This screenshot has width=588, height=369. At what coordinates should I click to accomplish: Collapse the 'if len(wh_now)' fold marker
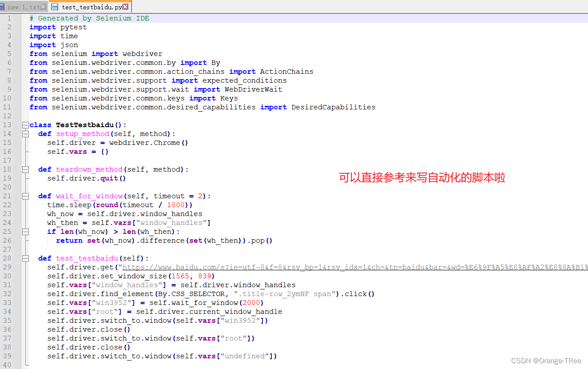pos(25,232)
